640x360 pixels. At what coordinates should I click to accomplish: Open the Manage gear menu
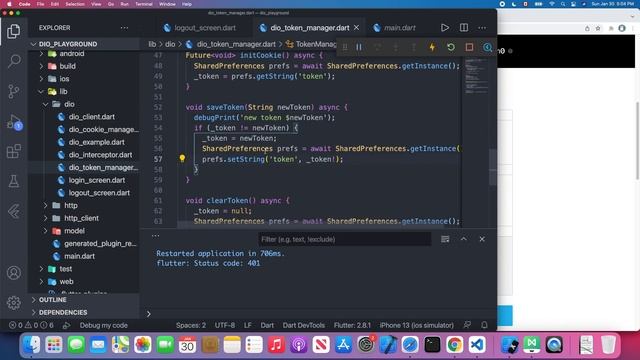click(x=13, y=302)
